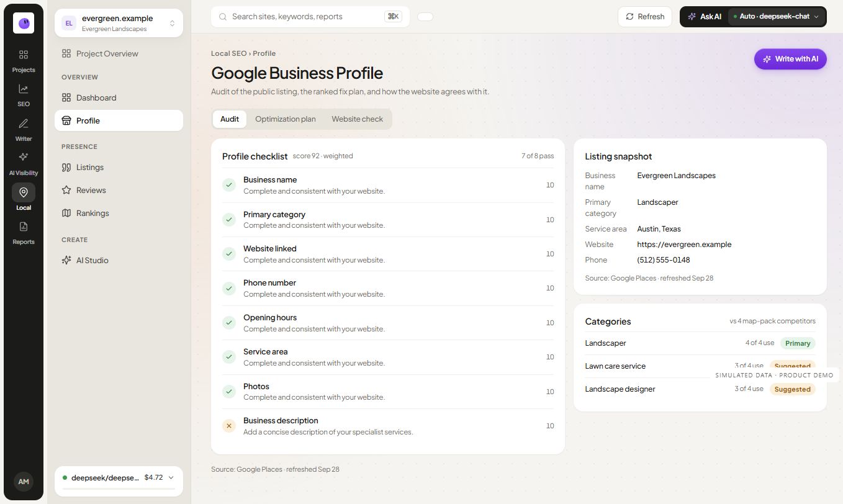
Task: Switch to the Optimization plan tab
Action: [x=286, y=119]
